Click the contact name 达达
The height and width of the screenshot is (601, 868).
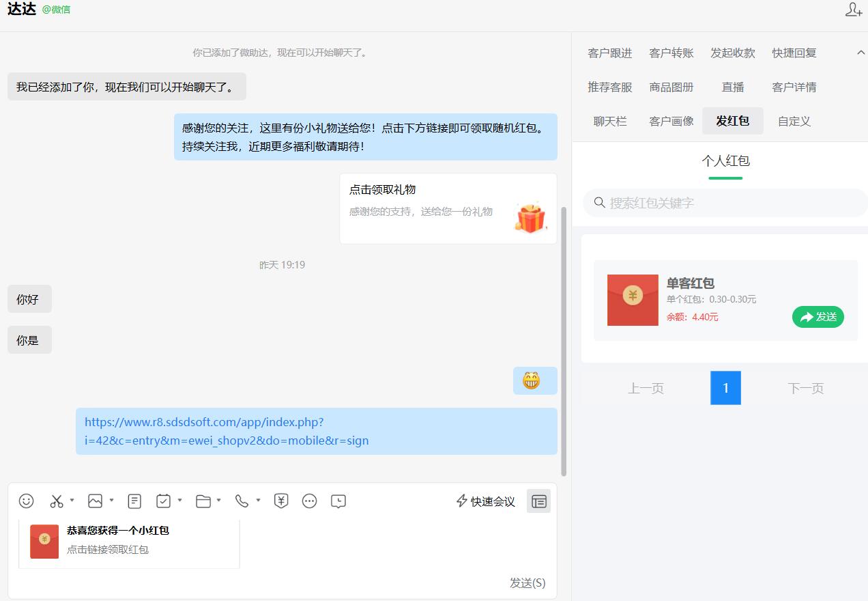22,10
